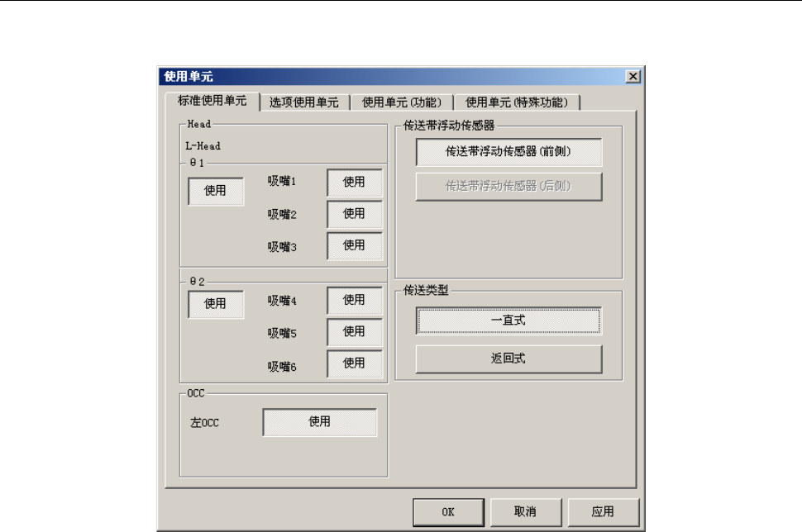This screenshot has height=532, width=802.
Task: Toggle 使用 for 吸嘴1
Action: pos(355,183)
